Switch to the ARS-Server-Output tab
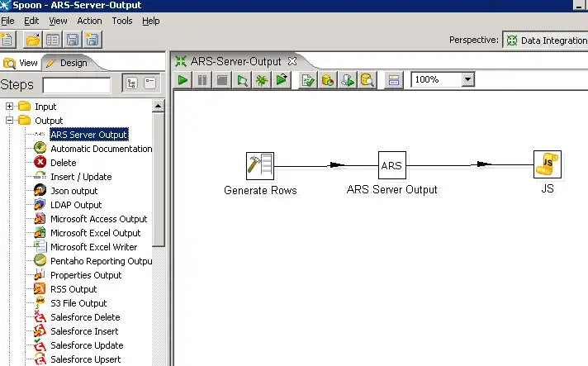This screenshot has width=588, height=366. pos(235,61)
